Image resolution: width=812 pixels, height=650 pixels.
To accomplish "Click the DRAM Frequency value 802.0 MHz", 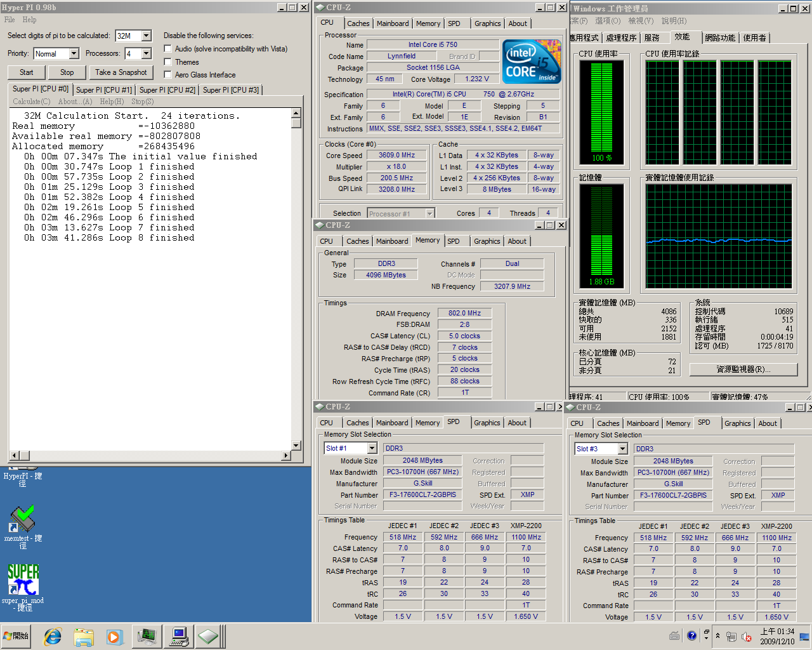I will 465,313.
